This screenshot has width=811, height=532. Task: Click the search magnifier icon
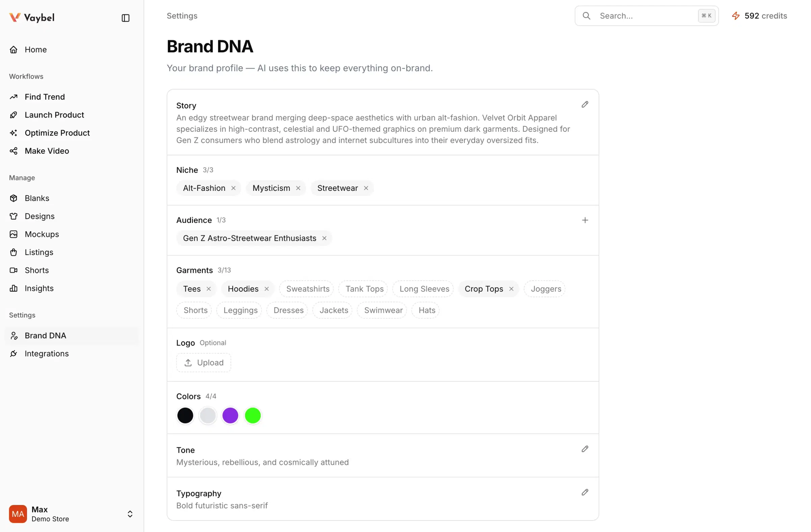click(587, 16)
